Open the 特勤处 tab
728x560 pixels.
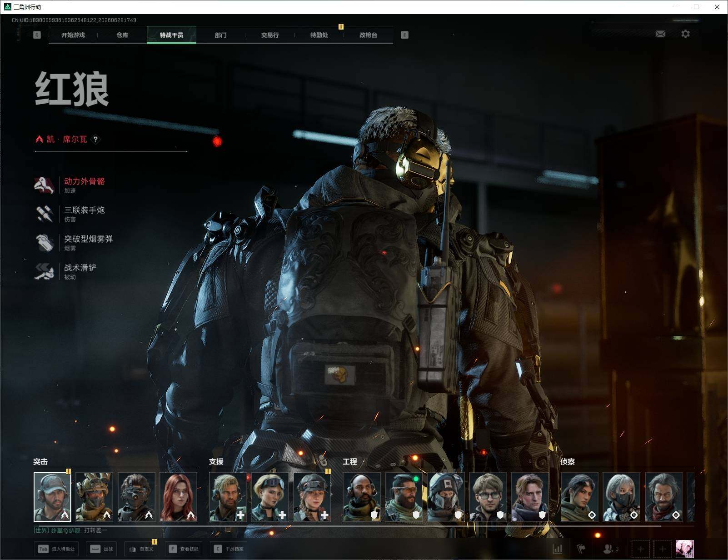click(319, 35)
